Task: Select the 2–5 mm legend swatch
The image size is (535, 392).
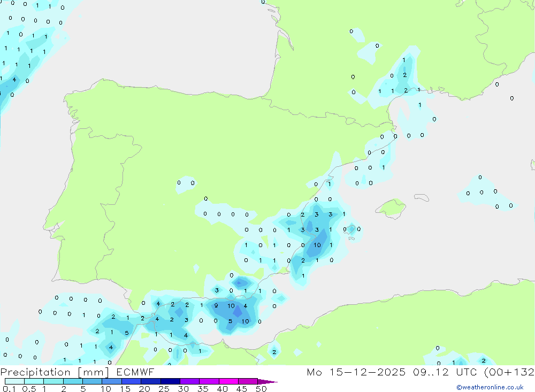Action: [x=73, y=381]
